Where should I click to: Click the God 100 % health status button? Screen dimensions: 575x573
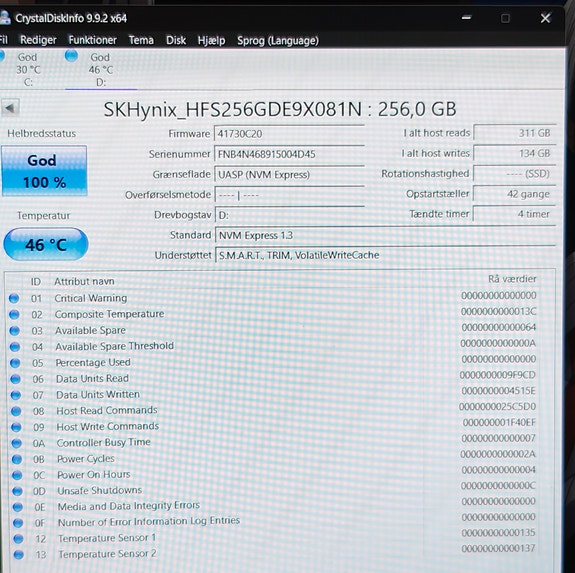coord(44,171)
